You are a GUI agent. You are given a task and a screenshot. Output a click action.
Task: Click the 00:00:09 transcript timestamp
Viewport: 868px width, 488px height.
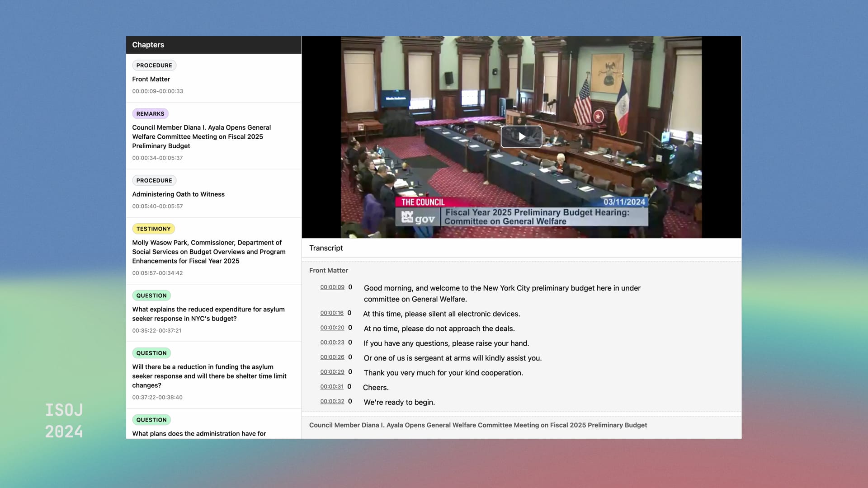click(332, 287)
